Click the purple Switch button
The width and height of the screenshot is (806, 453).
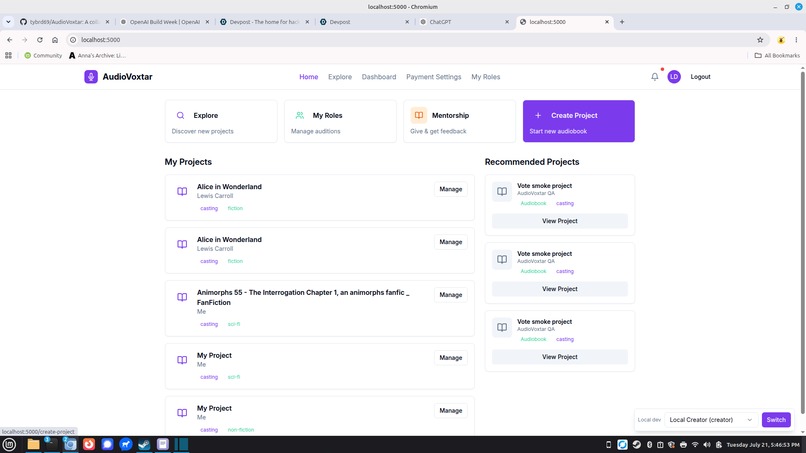(776, 420)
